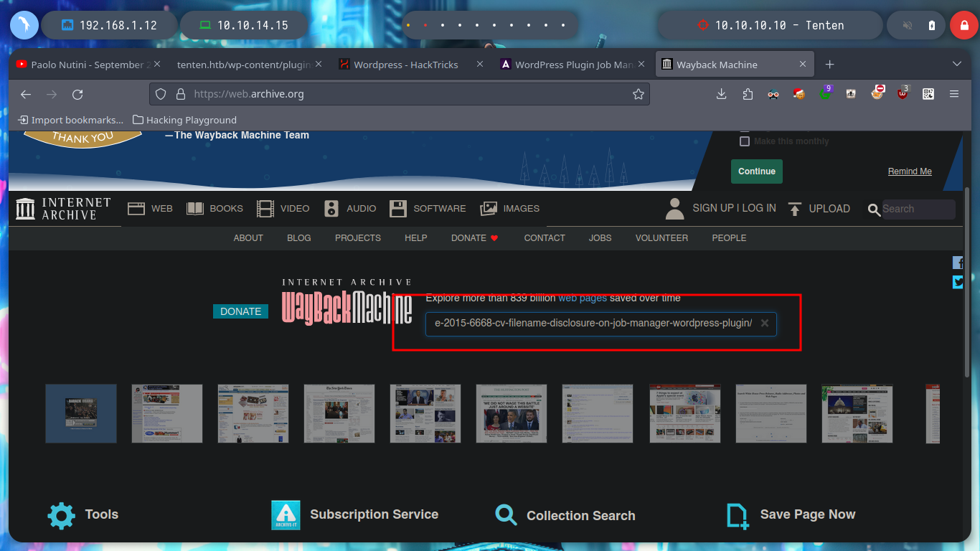Click the muted volume icon in panel
The image size is (980, 551).
pos(907,25)
